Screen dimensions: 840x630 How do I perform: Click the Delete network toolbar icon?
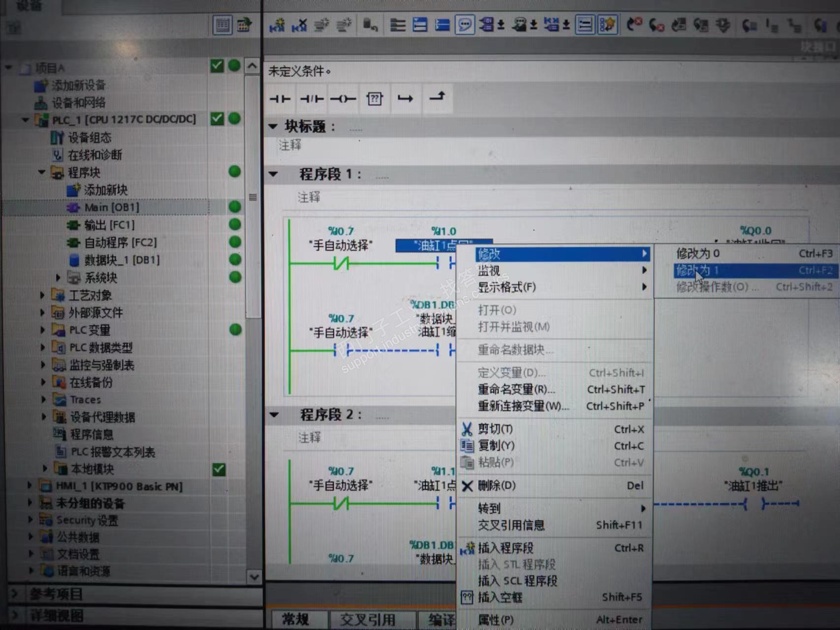299,25
